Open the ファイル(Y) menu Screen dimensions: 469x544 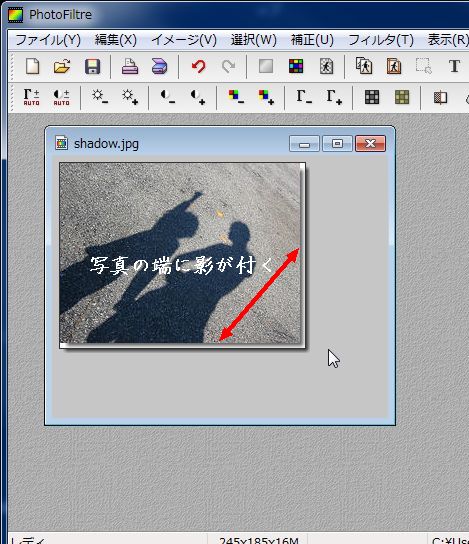point(48,40)
